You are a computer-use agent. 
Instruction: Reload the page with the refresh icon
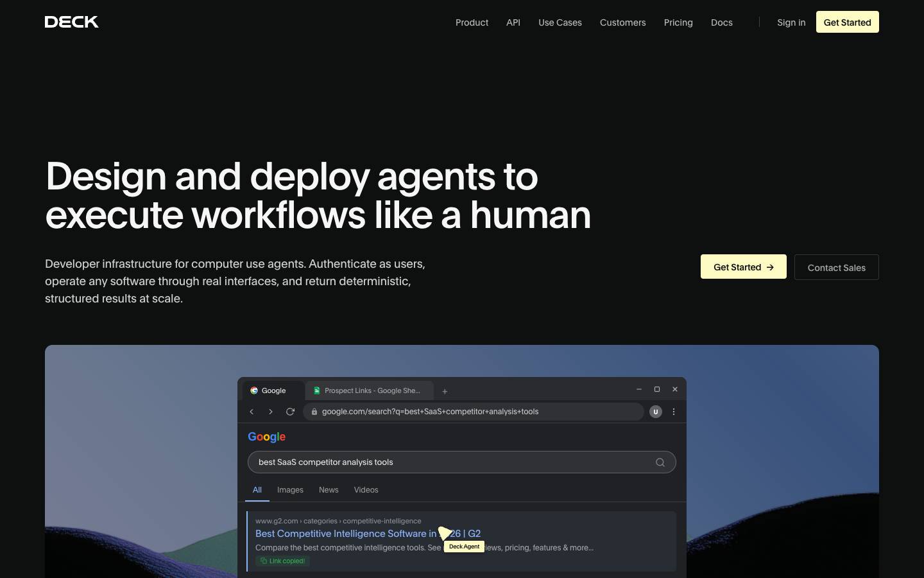tap(290, 412)
